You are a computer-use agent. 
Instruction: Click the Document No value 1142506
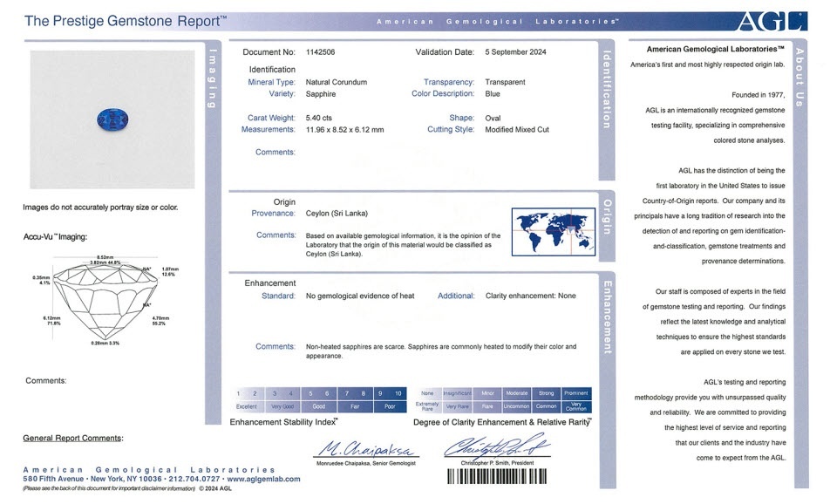323,52
